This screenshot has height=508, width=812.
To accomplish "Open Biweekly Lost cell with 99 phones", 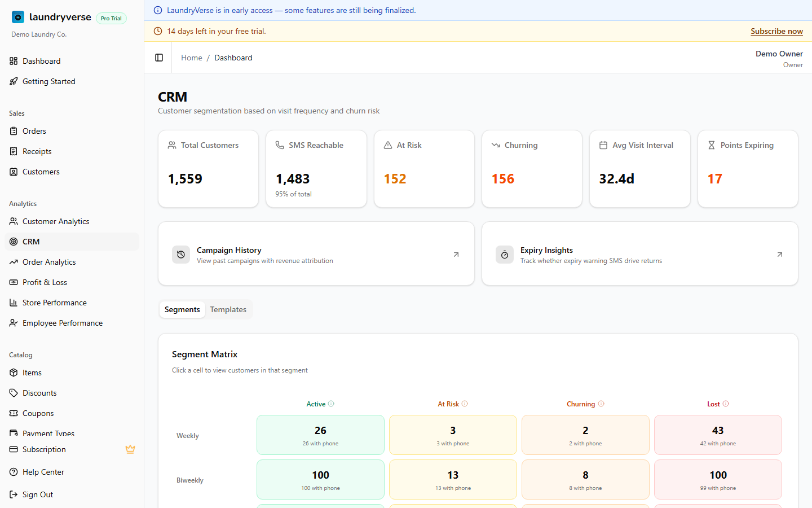I will coord(718,479).
